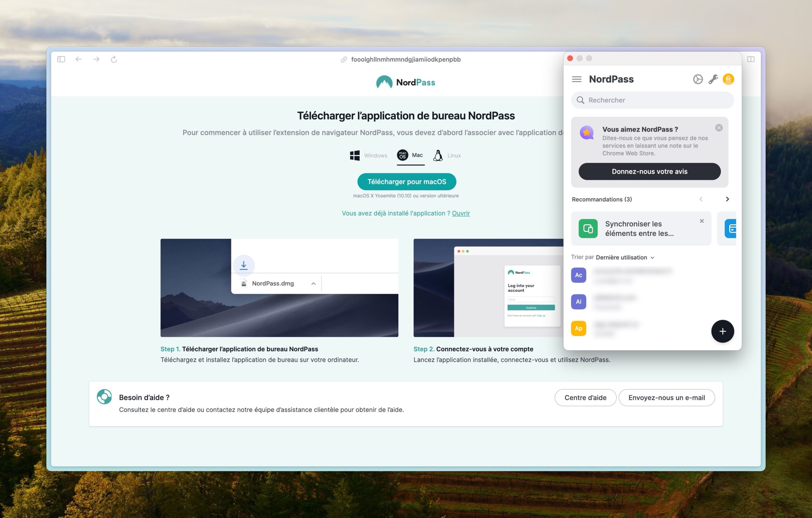Go back in the browser

(79, 59)
